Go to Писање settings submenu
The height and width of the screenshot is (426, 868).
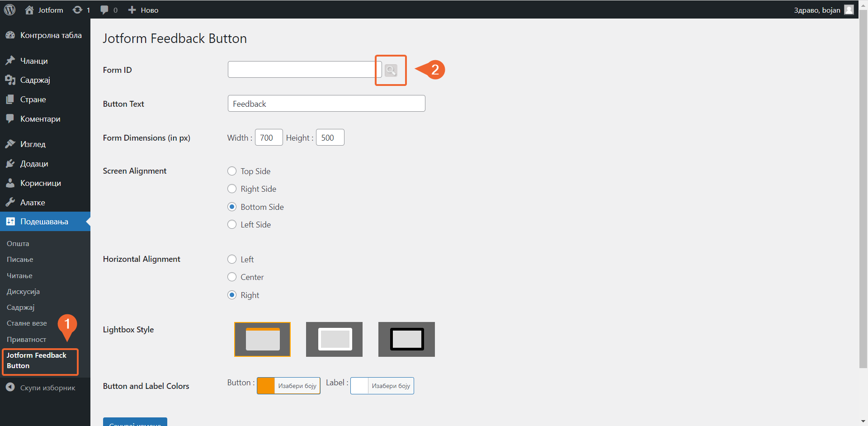point(20,260)
